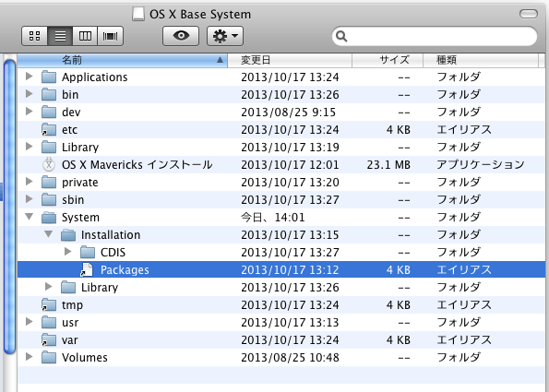Switch to list view mode
Viewport: 549px width, 392px height.
point(60,36)
